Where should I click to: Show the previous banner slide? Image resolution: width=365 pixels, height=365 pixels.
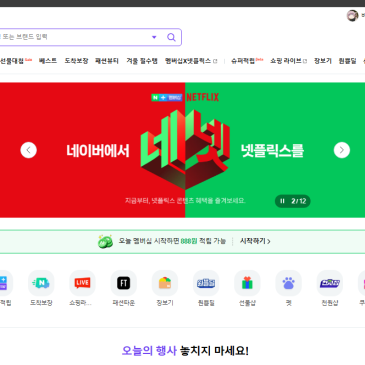28,150
